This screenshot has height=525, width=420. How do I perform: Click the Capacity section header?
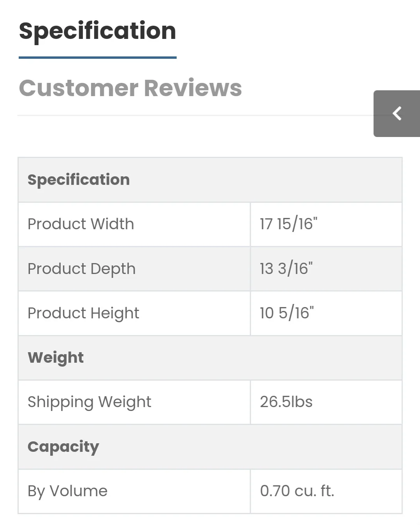pos(63,447)
